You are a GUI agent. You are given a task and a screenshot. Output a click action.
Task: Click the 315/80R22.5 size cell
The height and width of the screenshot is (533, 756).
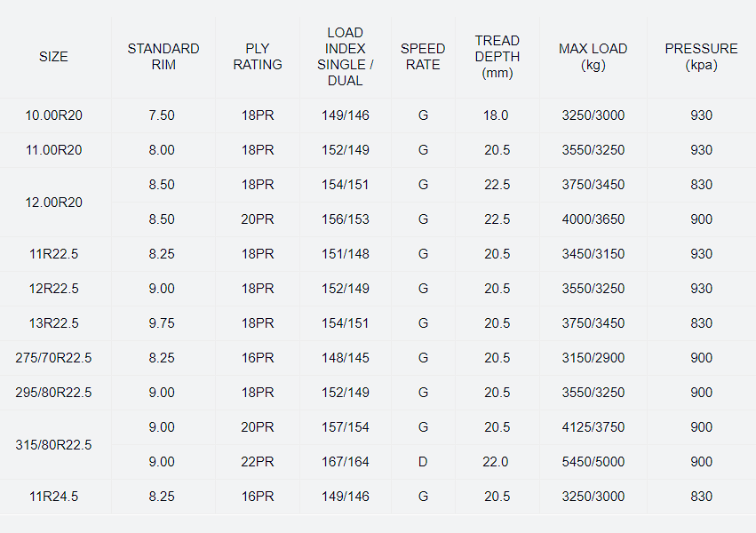tap(53, 445)
